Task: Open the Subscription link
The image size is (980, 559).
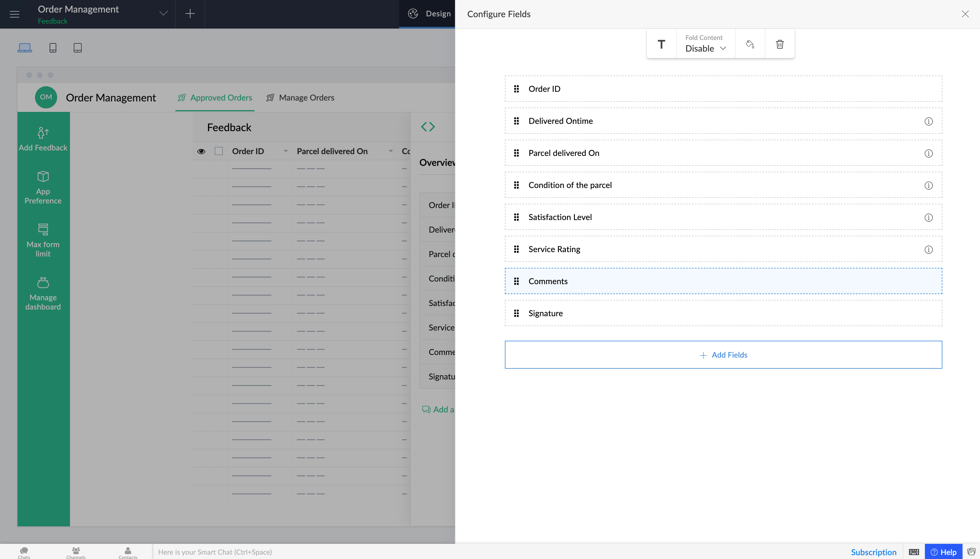Action: (873, 552)
